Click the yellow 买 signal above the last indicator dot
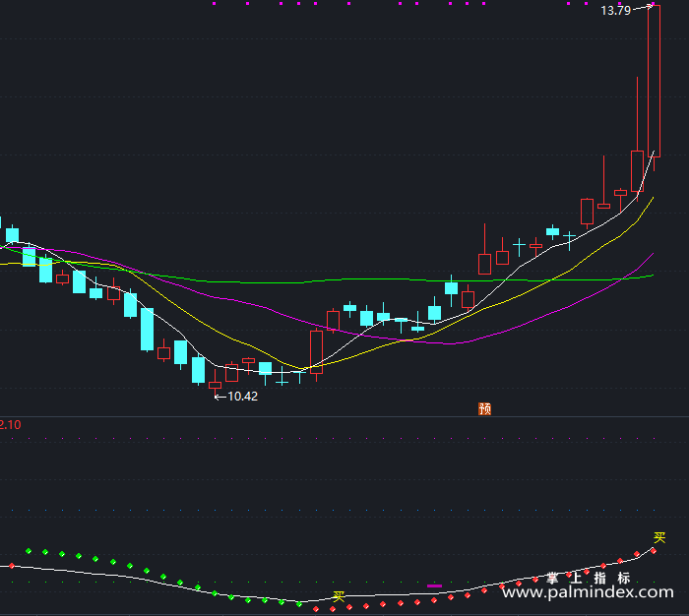Image resolution: width=689 pixels, height=616 pixels. click(659, 537)
